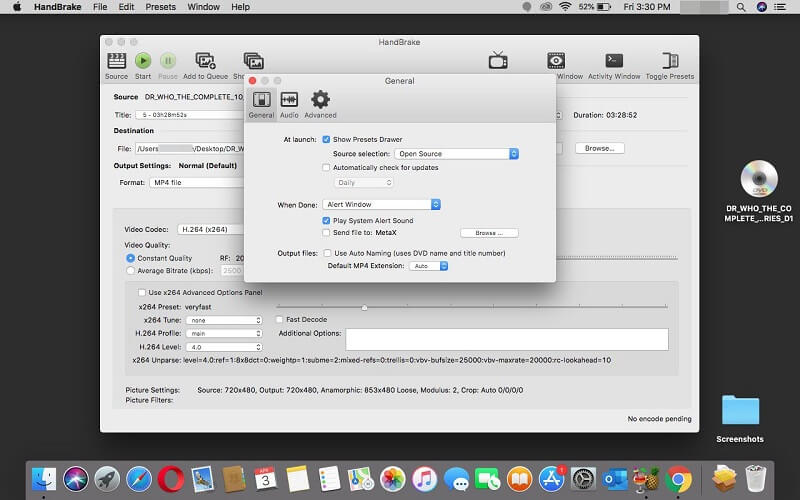800x500 pixels.
Task: Open the Source selection dropdown
Action: click(456, 154)
